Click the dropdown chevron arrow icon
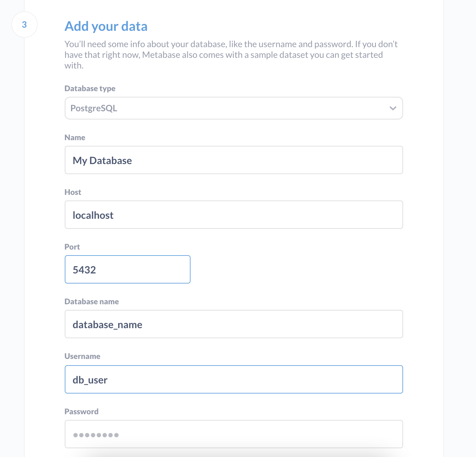The image size is (476, 457). tap(393, 108)
